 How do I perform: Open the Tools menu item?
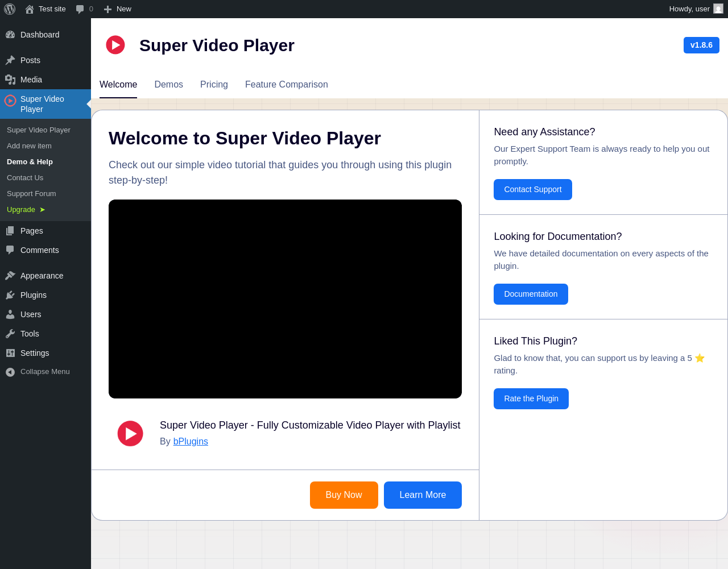pyautogui.click(x=30, y=334)
